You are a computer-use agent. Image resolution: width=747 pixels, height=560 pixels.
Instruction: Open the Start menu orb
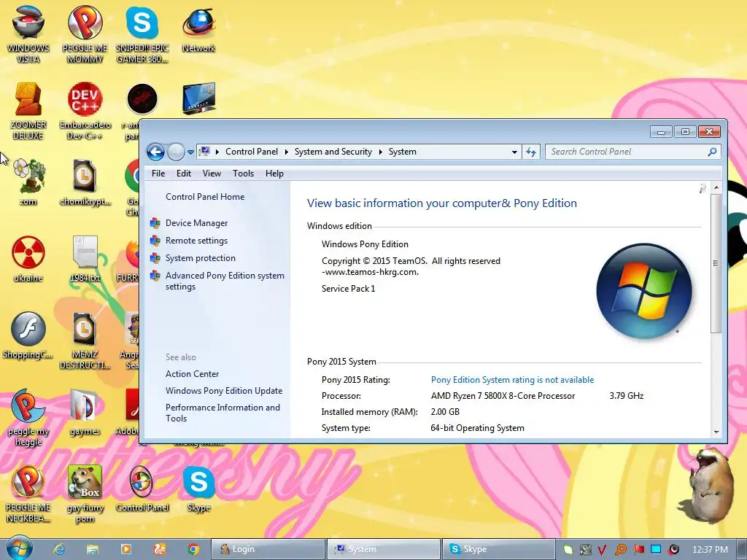pyautogui.click(x=20, y=548)
